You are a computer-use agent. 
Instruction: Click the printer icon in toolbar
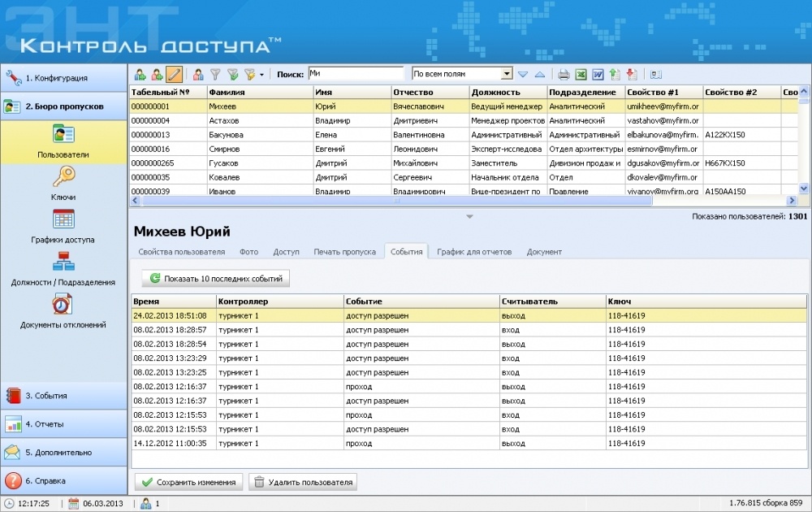point(564,75)
